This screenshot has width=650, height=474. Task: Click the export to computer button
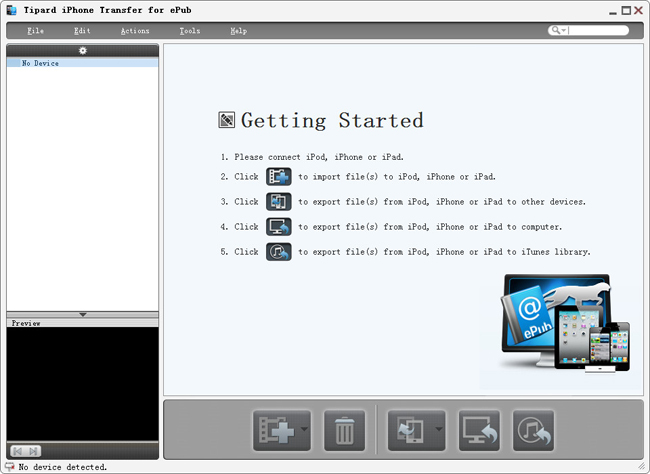[x=479, y=430]
